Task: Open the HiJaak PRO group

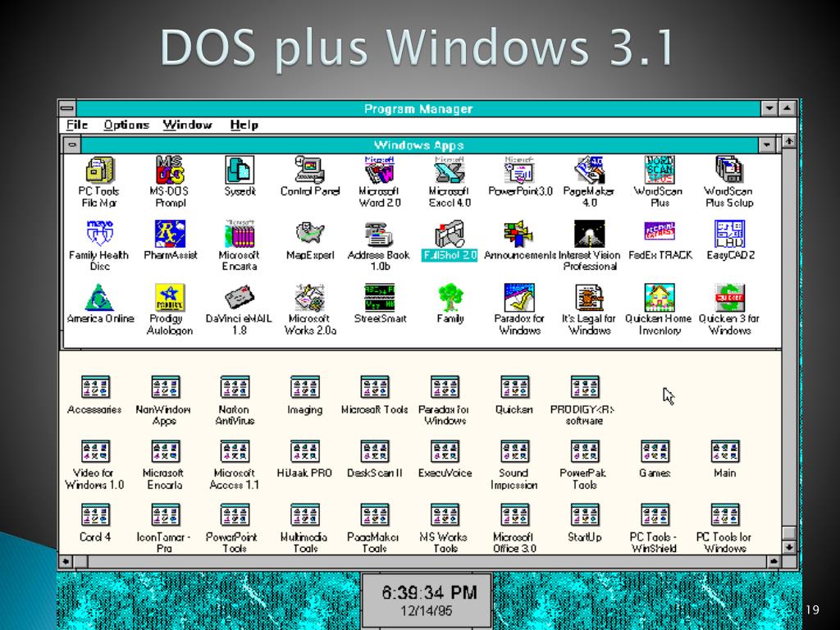Action: (305, 451)
